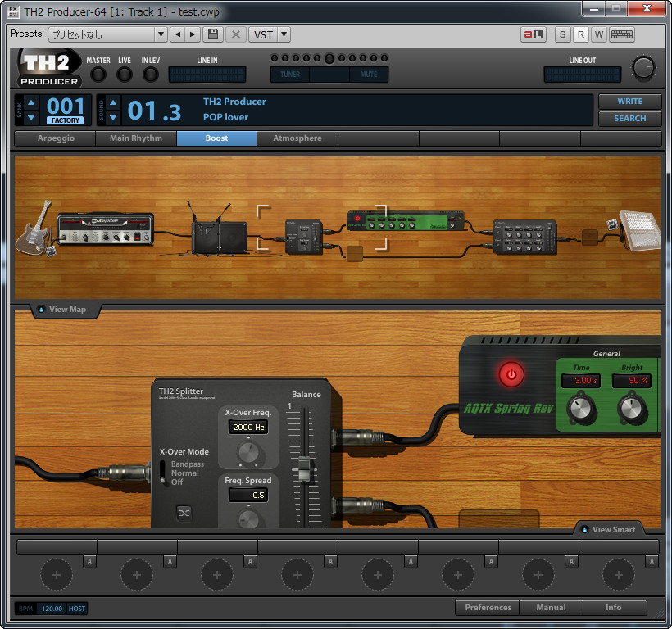Screen dimensions: 672x629
Task: Go to previous preset arrow
Action: tap(178, 34)
